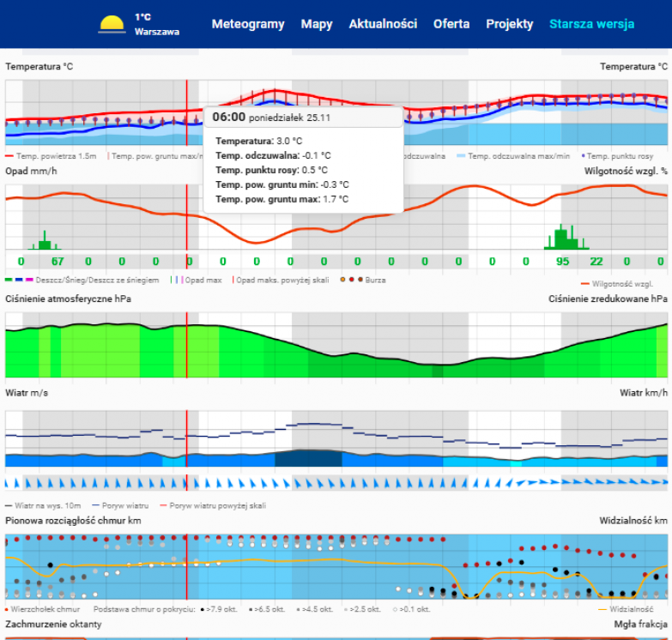Click the Mgła frakcja axis title

coord(641,625)
